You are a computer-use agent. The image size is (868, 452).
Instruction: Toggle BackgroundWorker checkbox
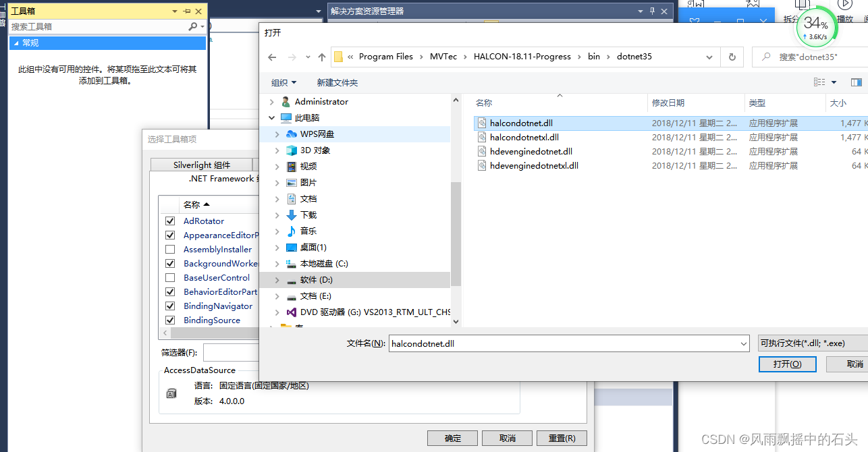[170, 264]
